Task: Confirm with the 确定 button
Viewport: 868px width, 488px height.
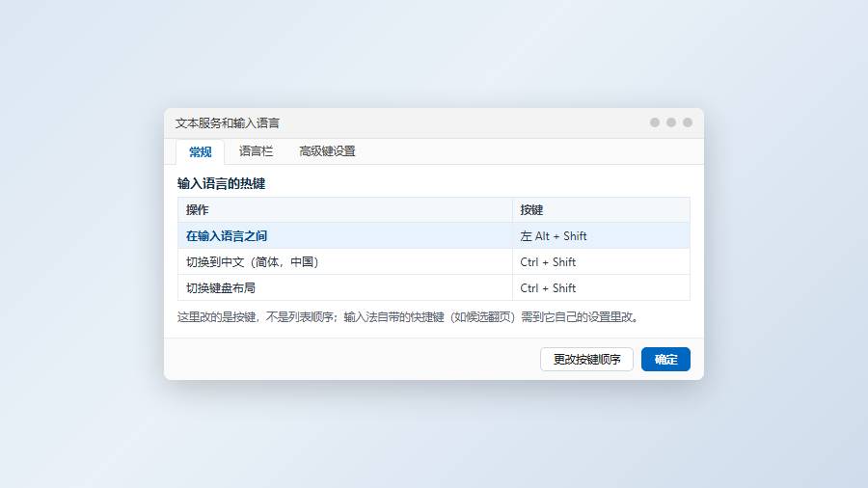Action: point(665,359)
